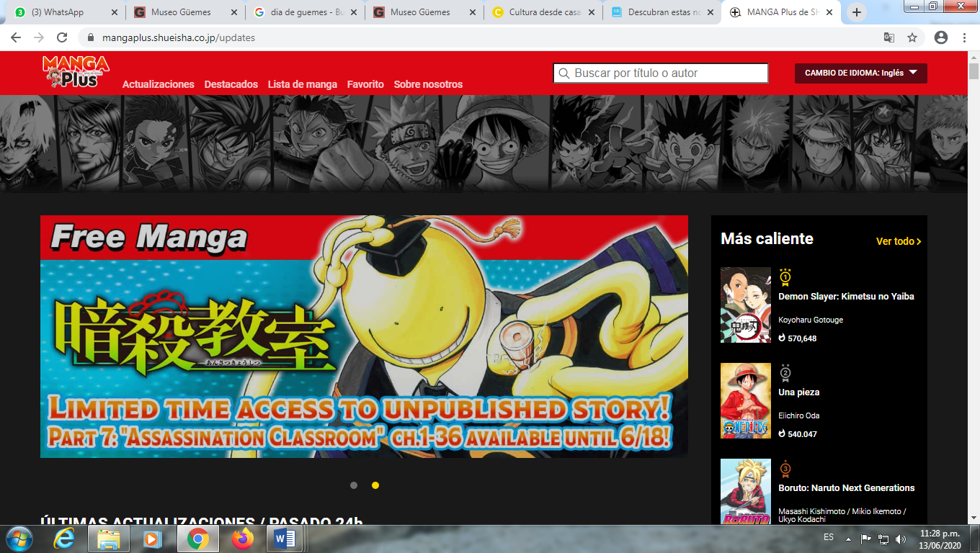The width and height of the screenshot is (980, 553).
Task: Open Chrome profile avatar
Action: [x=940, y=37]
